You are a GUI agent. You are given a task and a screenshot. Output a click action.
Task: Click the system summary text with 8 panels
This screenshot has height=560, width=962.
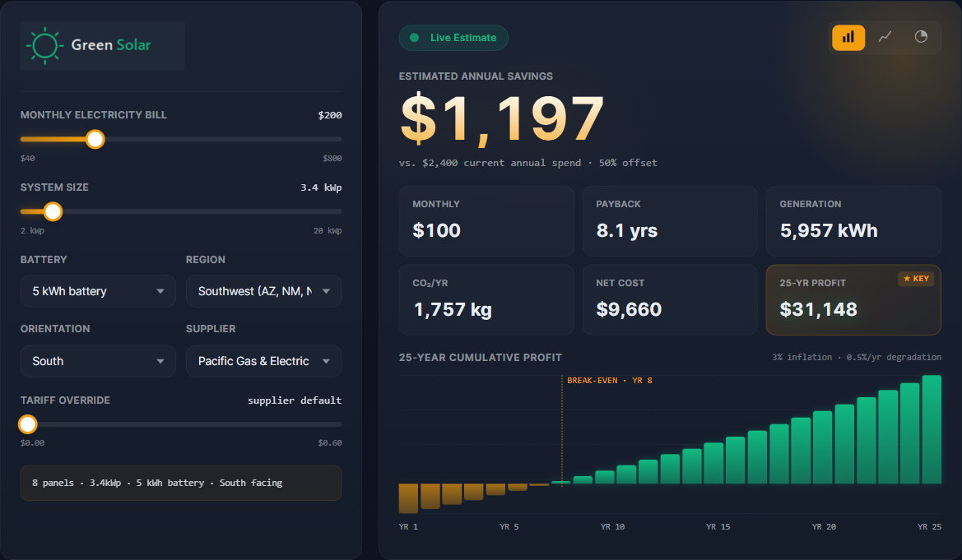(157, 483)
